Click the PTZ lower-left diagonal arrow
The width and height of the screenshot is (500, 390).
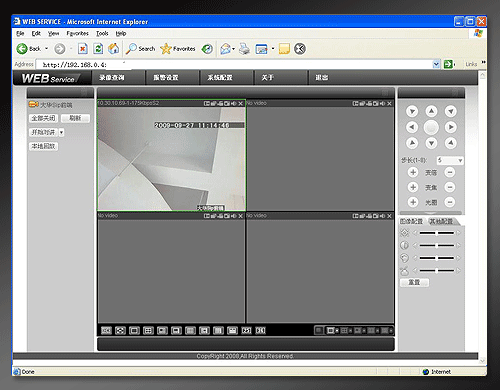[x=412, y=143]
